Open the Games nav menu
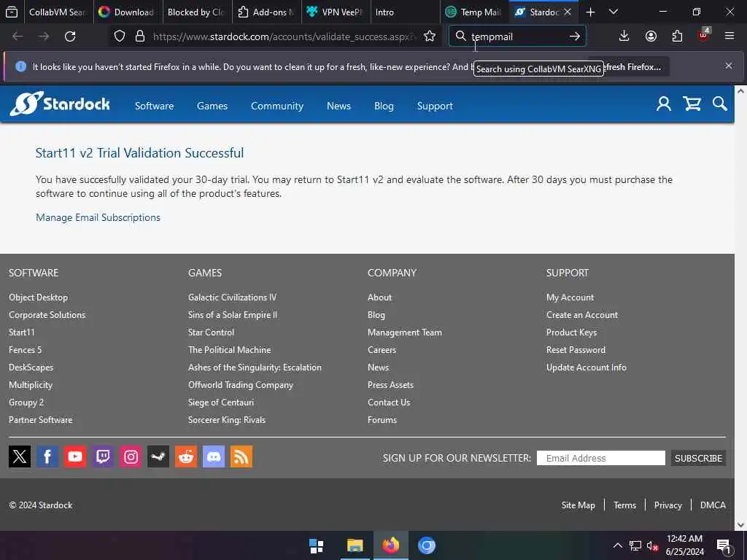This screenshot has height=560, width=747. (212, 106)
